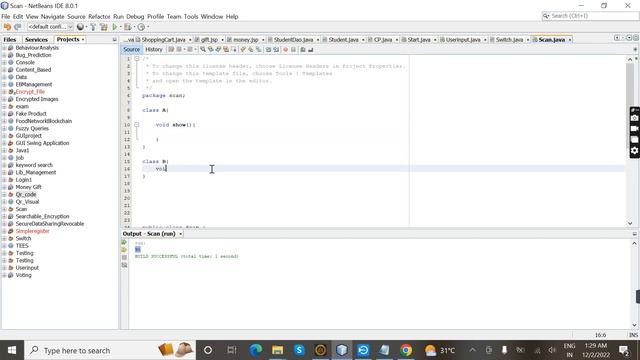Open the Source menu
This screenshot has height=360, width=640.
(x=76, y=17)
